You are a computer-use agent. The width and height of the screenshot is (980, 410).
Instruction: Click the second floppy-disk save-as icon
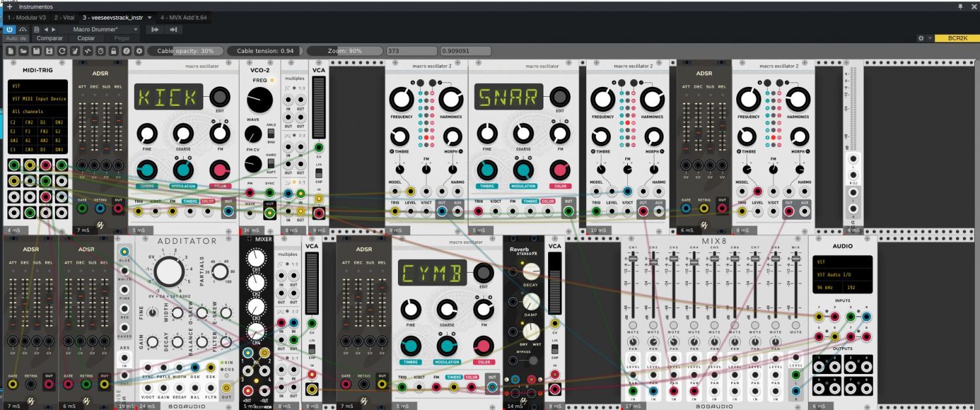[x=49, y=50]
